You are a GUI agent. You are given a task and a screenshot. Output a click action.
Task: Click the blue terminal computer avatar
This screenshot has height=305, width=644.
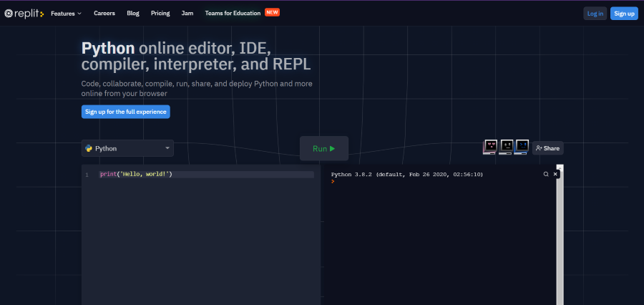click(x=522, y=147)
